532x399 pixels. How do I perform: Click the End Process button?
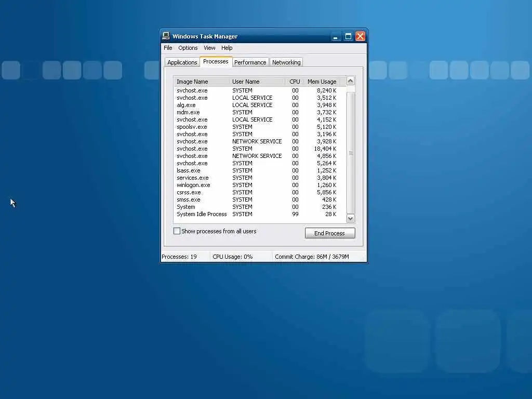pyautogui.click(x=330, y=233)
